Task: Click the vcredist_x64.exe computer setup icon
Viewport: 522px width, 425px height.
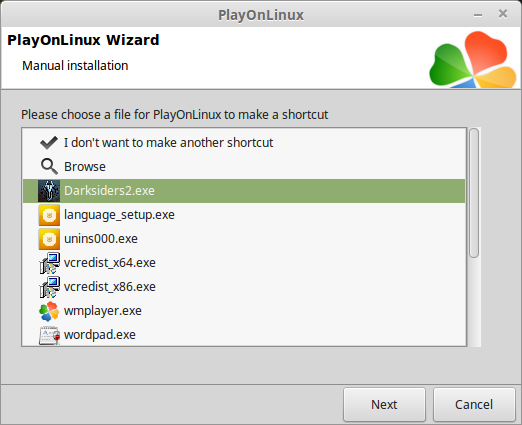Action: (49, 263)
